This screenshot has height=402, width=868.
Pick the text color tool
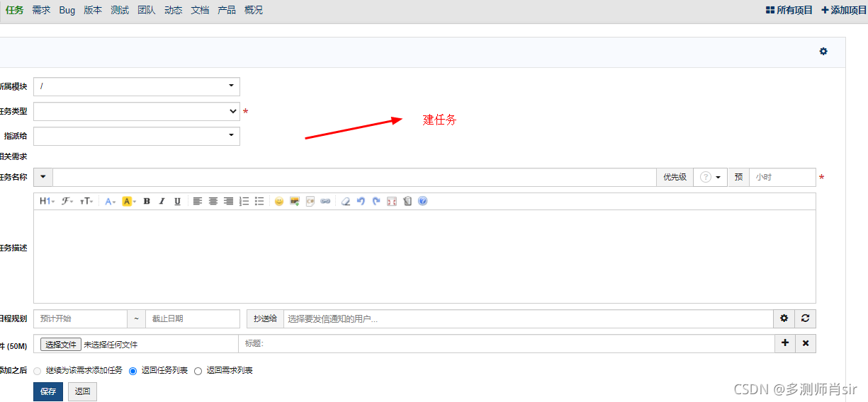coord(111,202)
